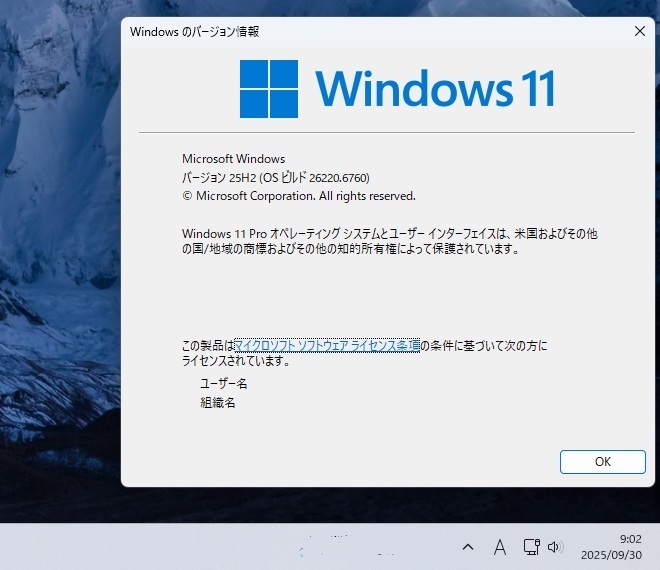This screenshot has width=660, height=570.
Task: Switch the IME input mode indicator A
Action: coord(500,547)
